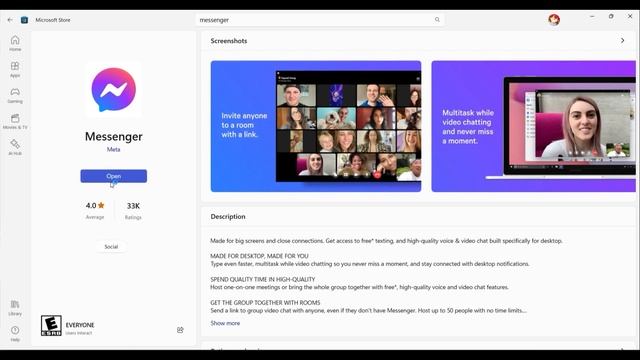This screenshot has width=640, height=360.
Task: Open Apps section in the sidebar
Action: click(15, 69)
